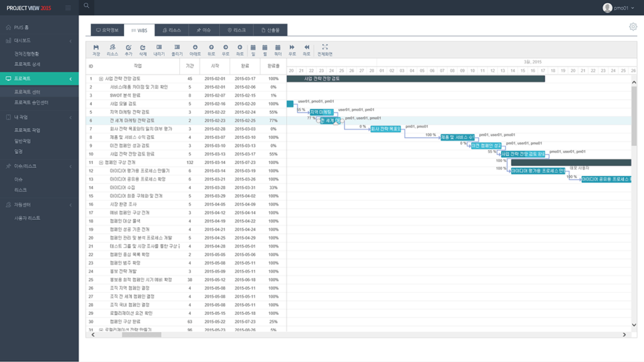Click the 저장 (save) toolbar icon
The image size is (644, 362).
[x=96, y=50]
